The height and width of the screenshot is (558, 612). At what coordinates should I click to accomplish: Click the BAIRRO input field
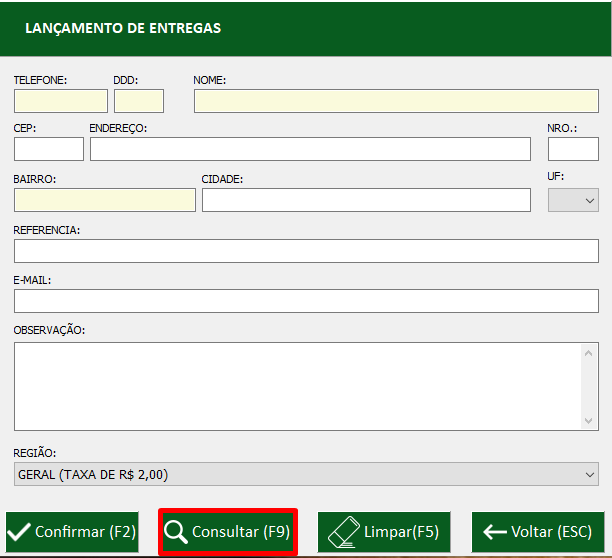(x=105, y=200)
